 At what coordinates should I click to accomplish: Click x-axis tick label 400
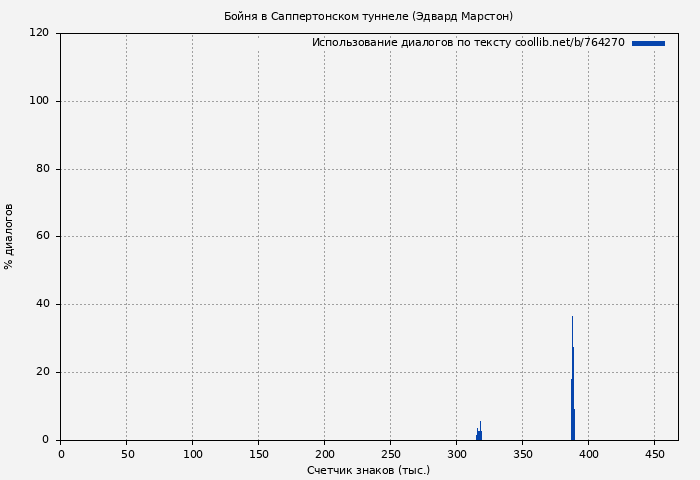coord(588,454)
